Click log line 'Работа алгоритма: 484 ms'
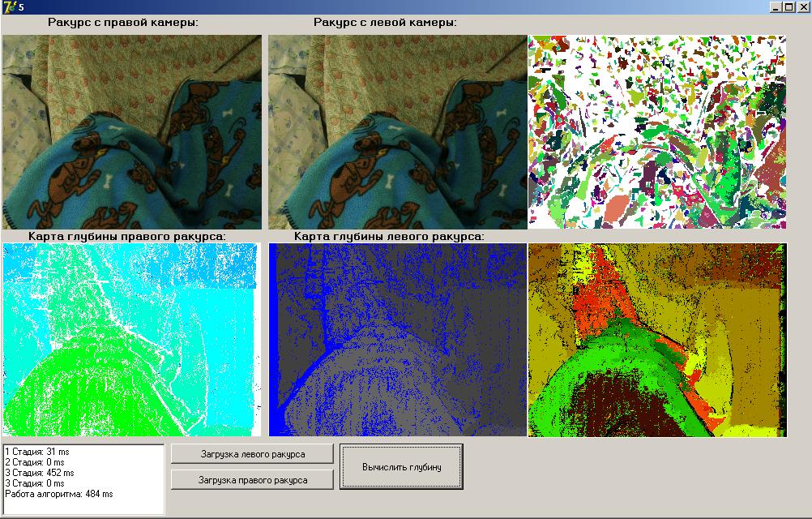This screenshot has height=519, width=812. click(x=59, y=494)
